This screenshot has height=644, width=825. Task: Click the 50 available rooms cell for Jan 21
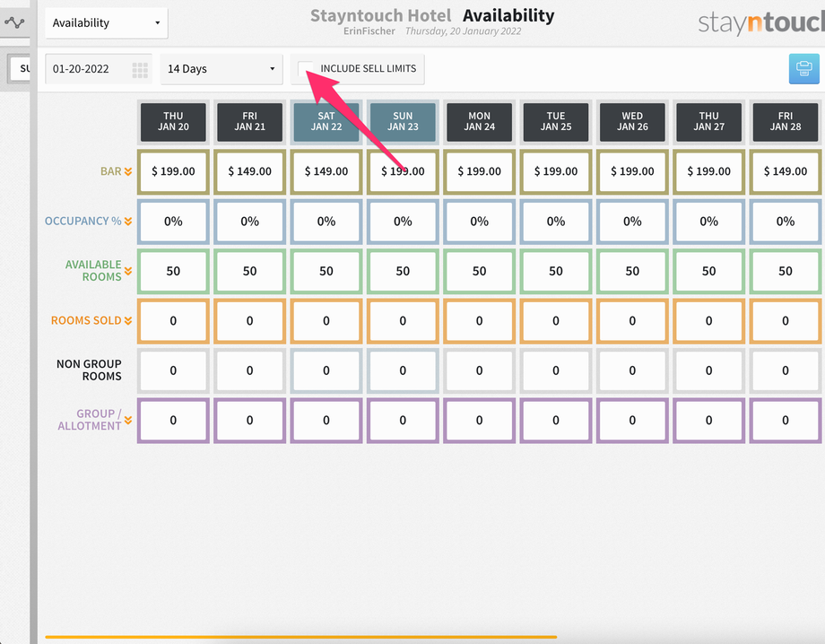pos(250,271)
